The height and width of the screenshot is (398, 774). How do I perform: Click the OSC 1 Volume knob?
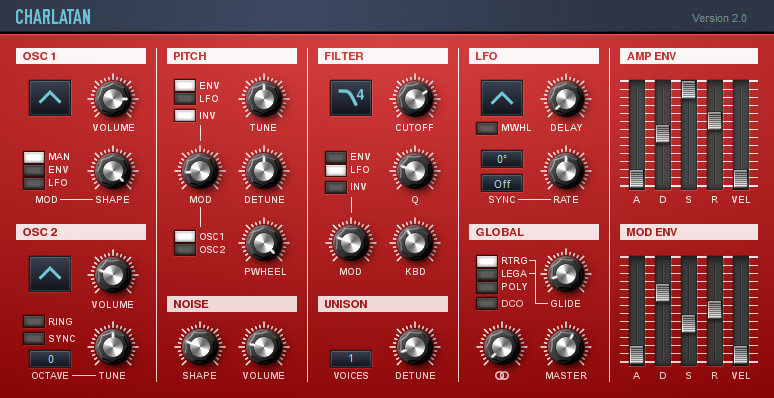(113, 98)
